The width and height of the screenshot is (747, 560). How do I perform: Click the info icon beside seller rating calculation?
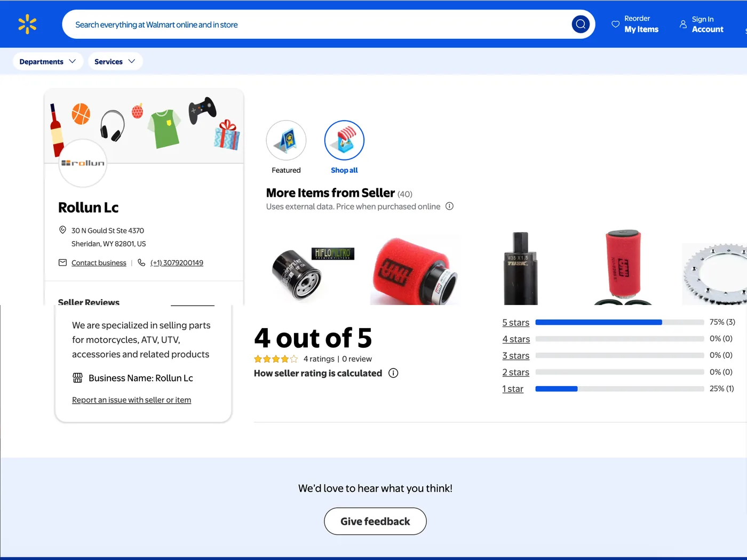pos(393,373)
